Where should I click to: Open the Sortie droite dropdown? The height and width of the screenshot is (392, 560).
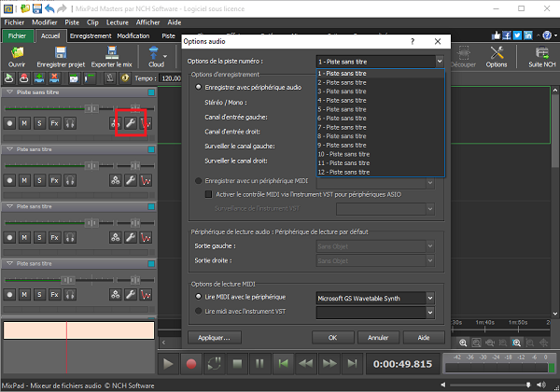(375, 261)
